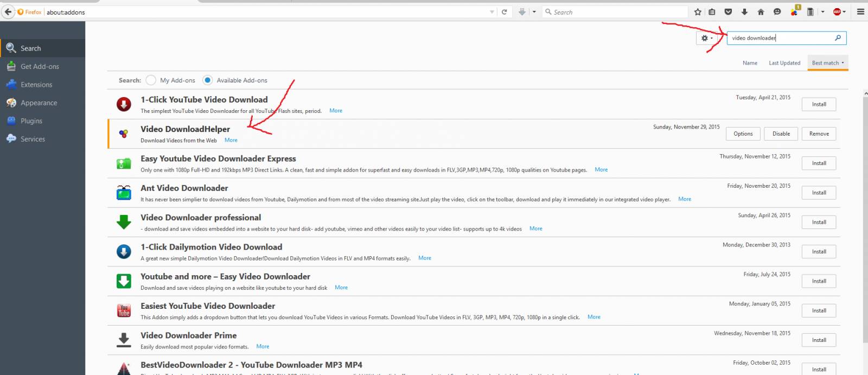This screenshot has width=868, height=375.
Task: Click the 1-Click YouTube Video Download red icon
Action: (124, 104)
